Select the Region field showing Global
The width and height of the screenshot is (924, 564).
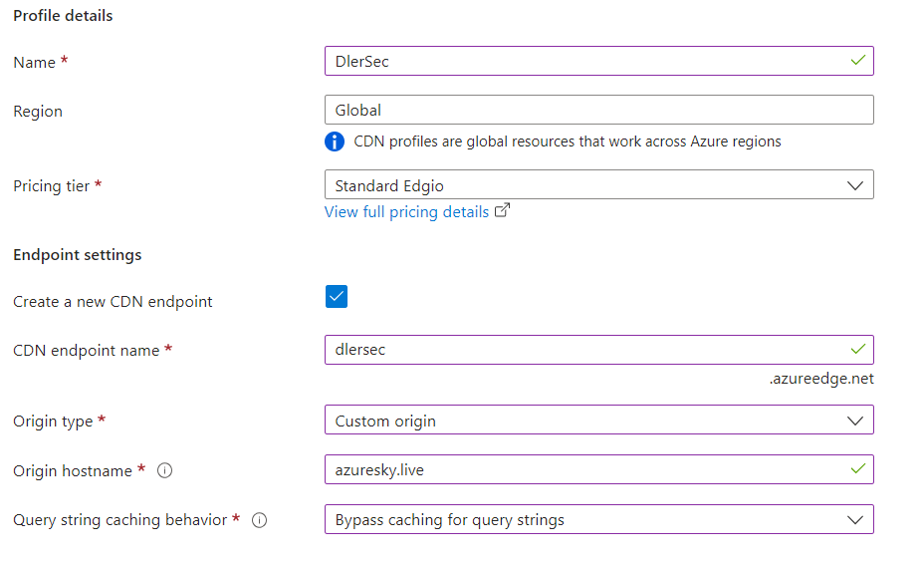(x=598, y=110)
